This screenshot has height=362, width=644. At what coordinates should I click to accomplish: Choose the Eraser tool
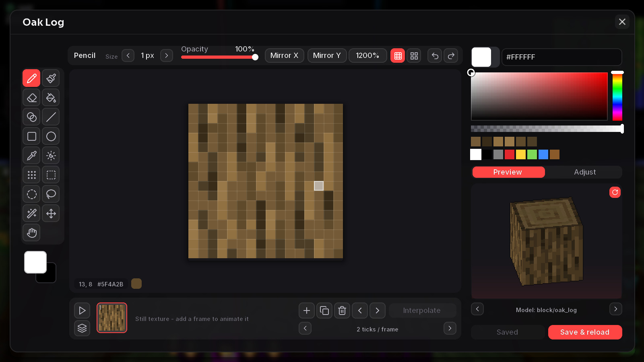[x=31, y=97]
